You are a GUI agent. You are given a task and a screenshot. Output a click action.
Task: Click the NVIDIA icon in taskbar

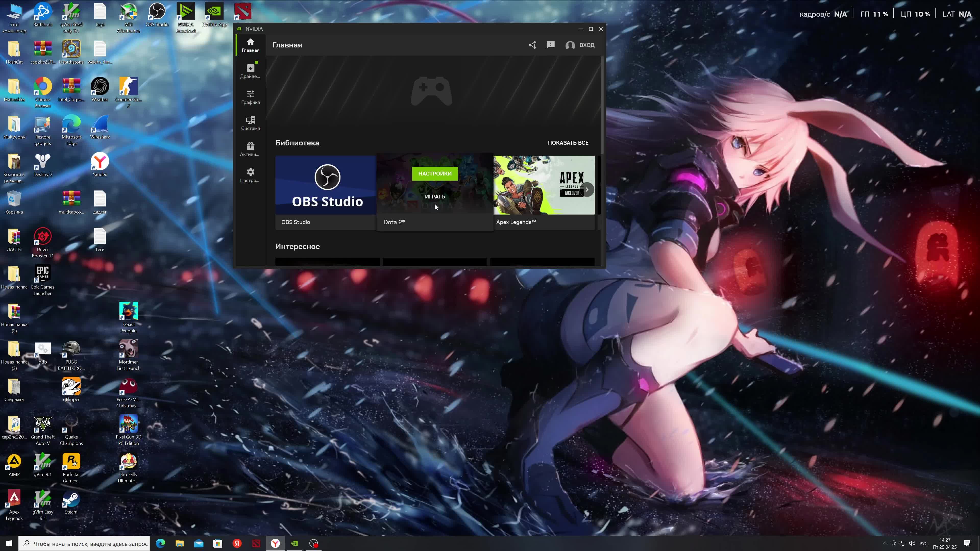(295, 543)
